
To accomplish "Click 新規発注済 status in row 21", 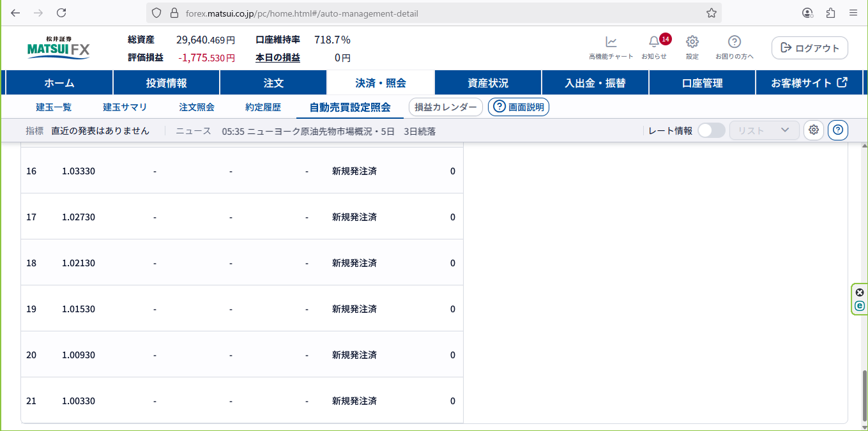I will point(354,401).
